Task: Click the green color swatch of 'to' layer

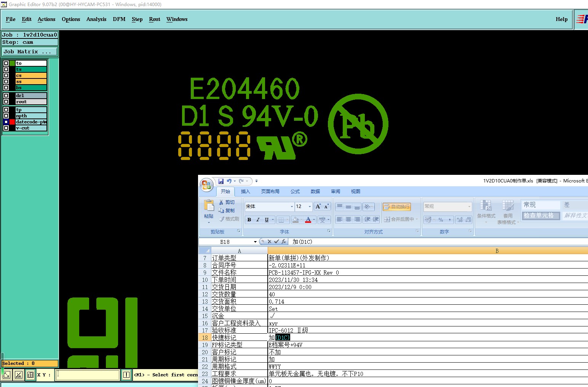Action: tap(13, 63)
